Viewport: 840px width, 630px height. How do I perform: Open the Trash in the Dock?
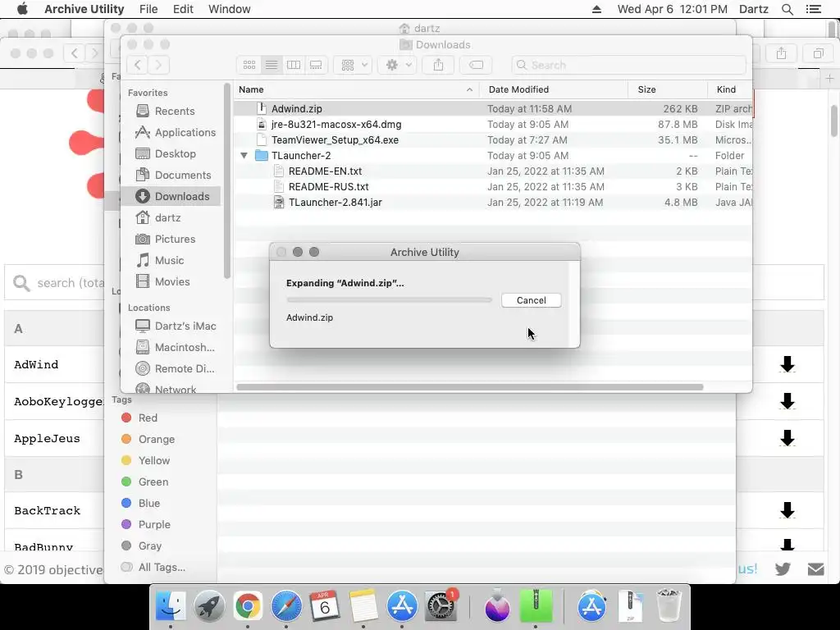(x=669, y=606)
